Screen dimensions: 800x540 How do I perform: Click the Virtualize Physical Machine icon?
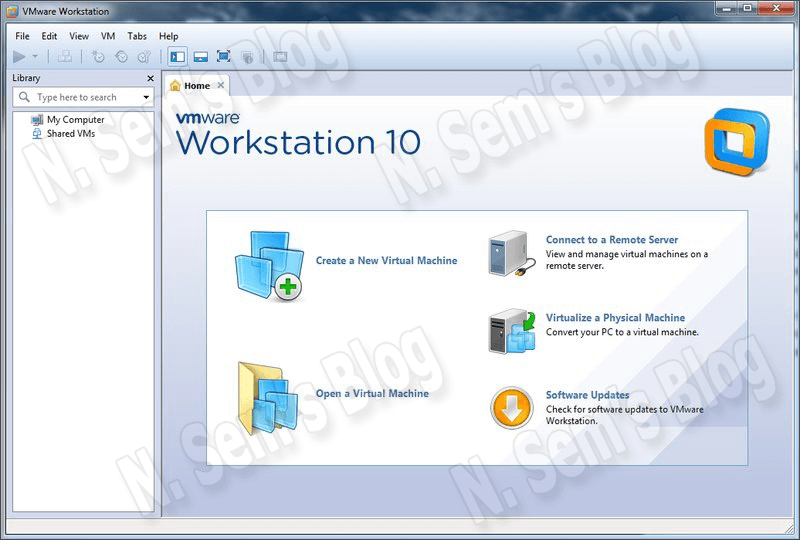(x=512, y=331)
